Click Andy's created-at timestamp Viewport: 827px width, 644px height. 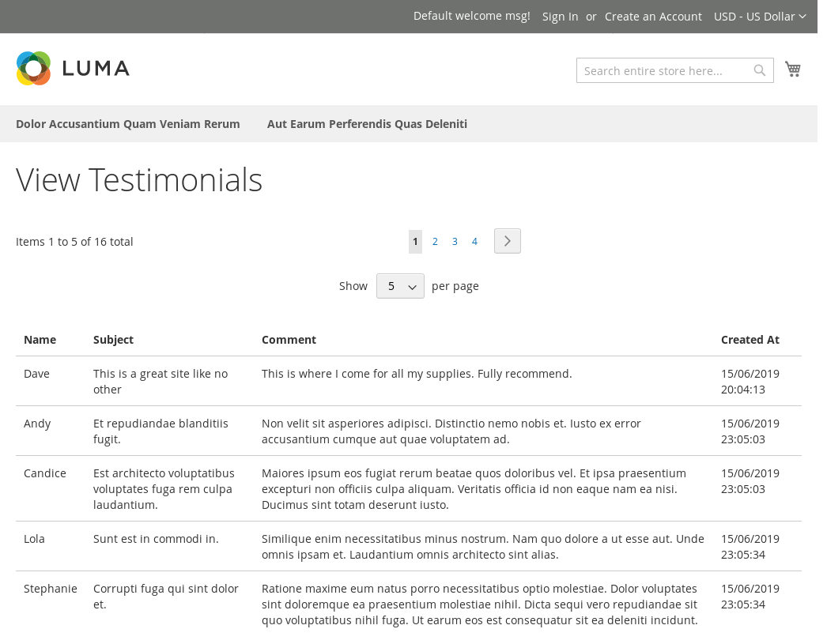pyautogui.click(x=750, y=431)
